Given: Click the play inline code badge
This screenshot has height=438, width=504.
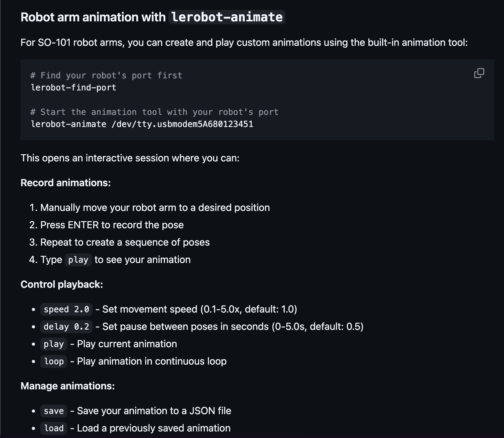Looking at the screenshot, I should (x=78, y=260).
